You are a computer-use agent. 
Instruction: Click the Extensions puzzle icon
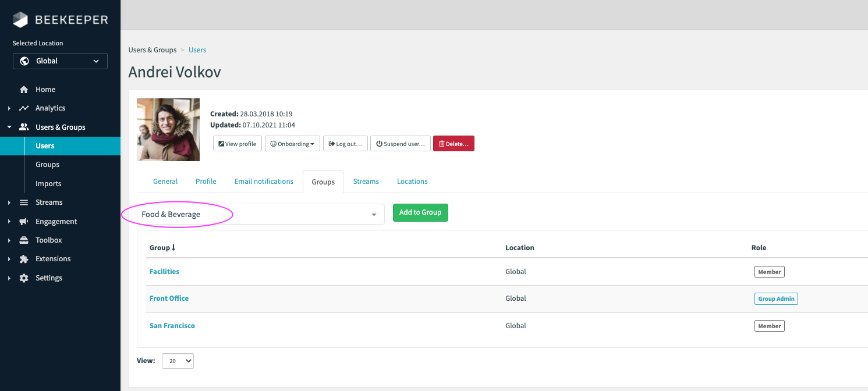23,258
